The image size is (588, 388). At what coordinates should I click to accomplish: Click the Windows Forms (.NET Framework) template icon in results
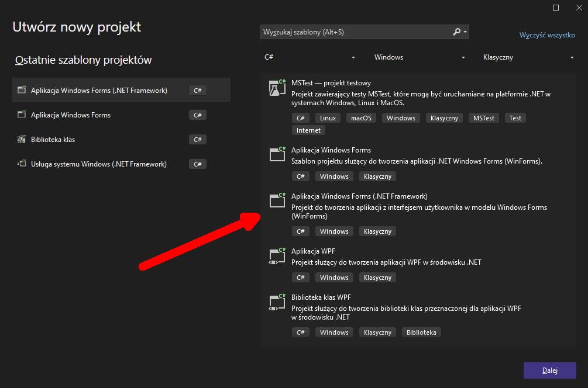point(277,200)
